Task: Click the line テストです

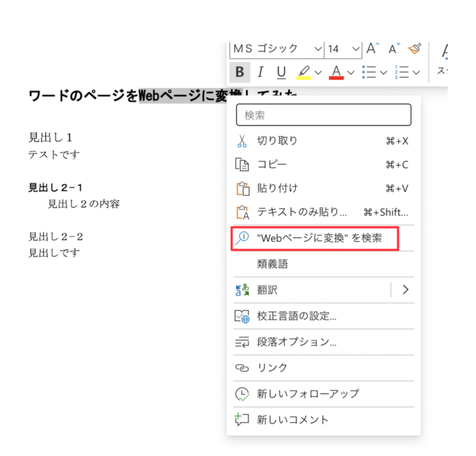Action: pyautogui.click(x=54, y=154)
